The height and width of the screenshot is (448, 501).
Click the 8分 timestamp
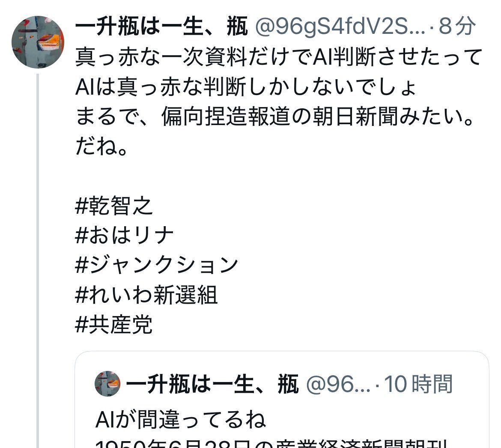pyautogui.click(x=457, y=26)
